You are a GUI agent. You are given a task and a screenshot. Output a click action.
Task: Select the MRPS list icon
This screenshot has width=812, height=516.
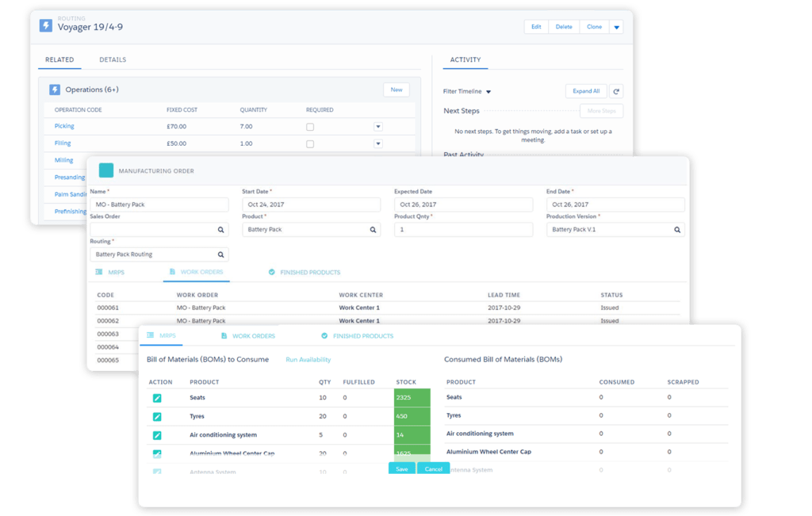point(149,335)
